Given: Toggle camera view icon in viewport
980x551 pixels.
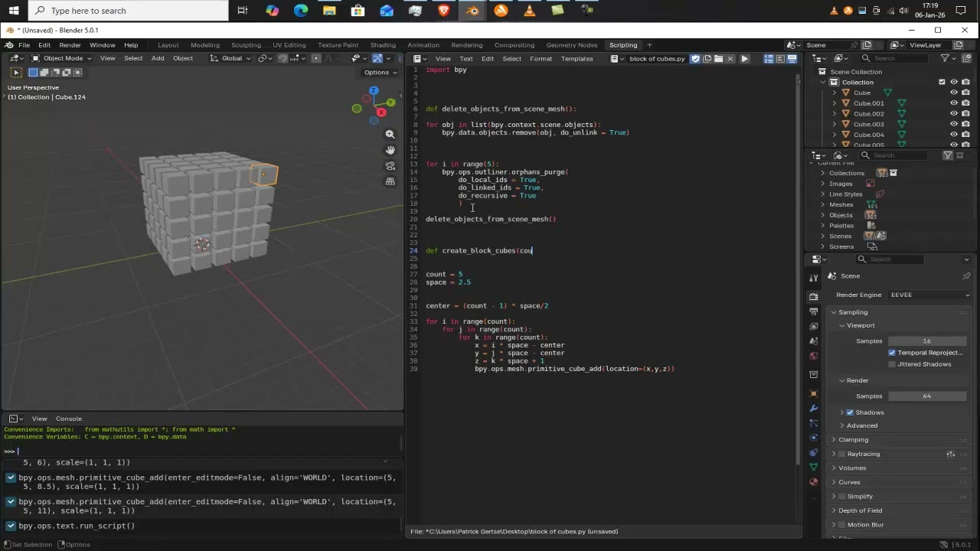Looking at the screenshot, I should coord(390,165).
